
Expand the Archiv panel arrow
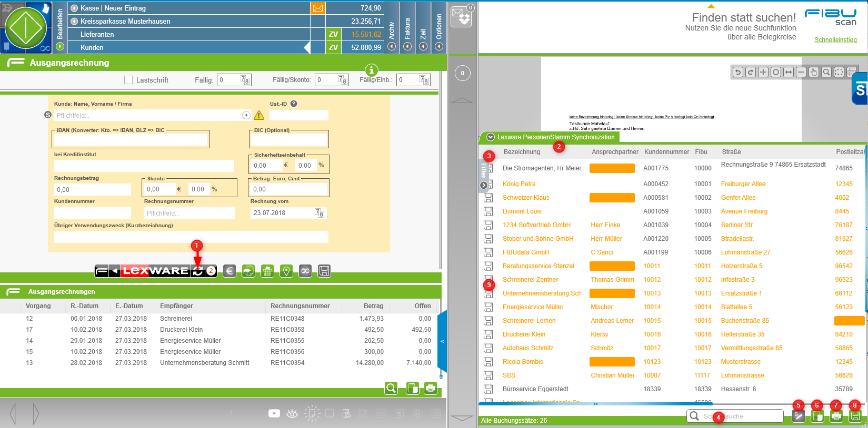click(392, 46)
